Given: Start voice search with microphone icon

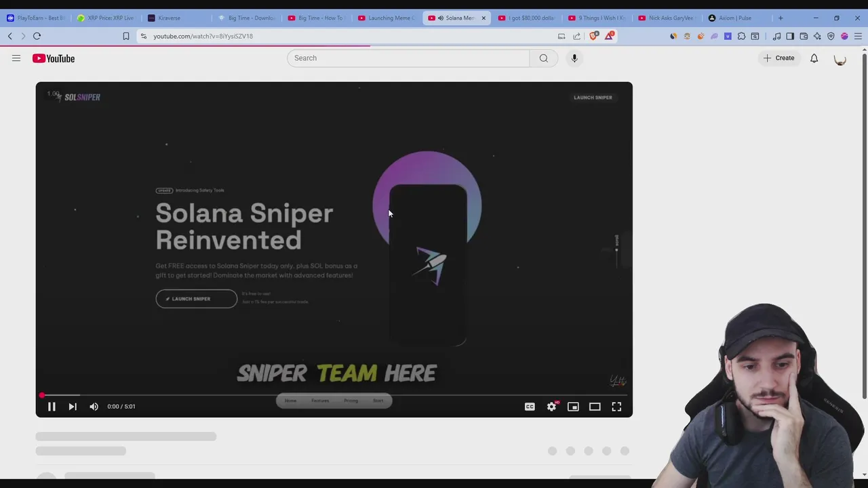Looking at the screenshot, I should (x=574, y=58).
